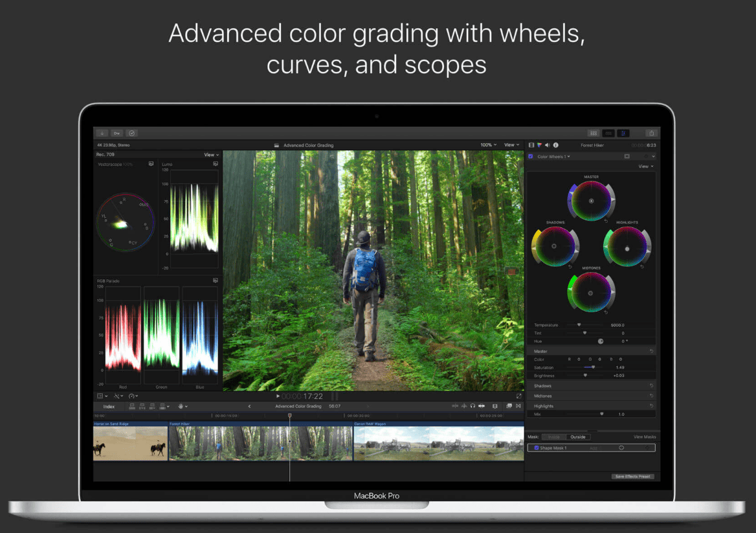This screenshot has width=756, height=533.
Task: Reset the Midtones color wheel
Action: point(606,313)
